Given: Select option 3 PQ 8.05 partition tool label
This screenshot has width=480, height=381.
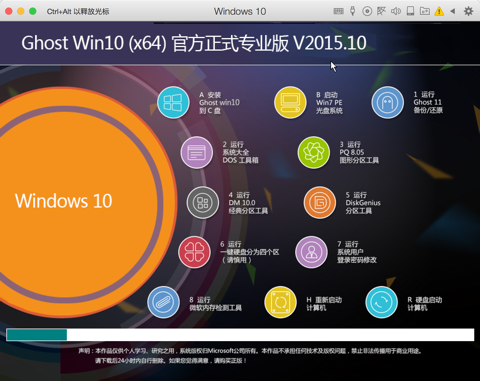Looking at the screenshot, I should click(359, 152).
